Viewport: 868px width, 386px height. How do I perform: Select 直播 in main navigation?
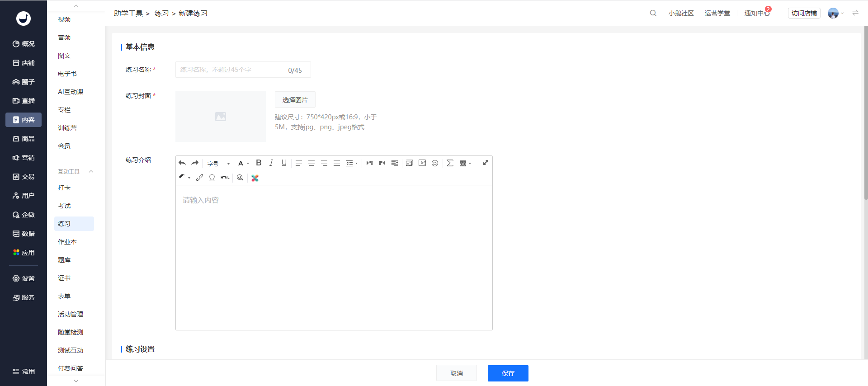click(x=24, y=101)
